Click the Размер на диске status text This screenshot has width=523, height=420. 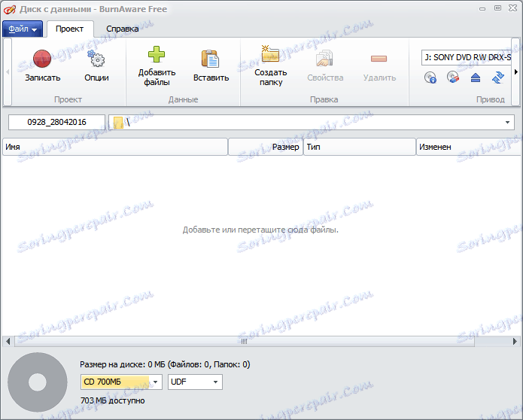point(165,364)
